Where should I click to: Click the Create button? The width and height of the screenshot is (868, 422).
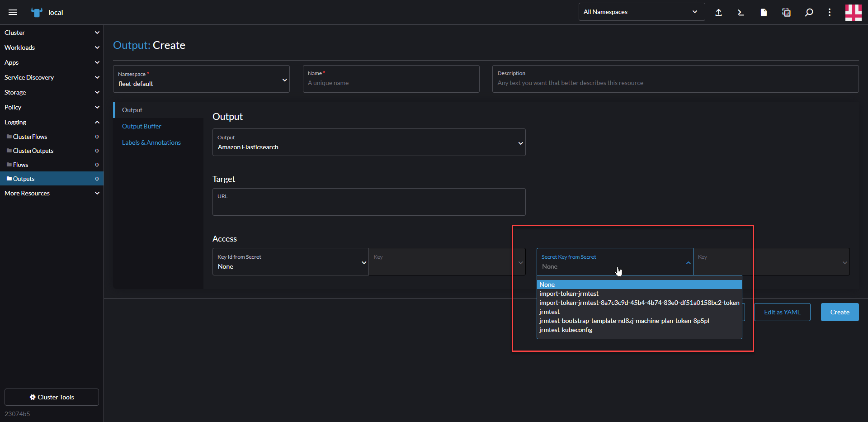pyautogui.click(x=839, y=312)
